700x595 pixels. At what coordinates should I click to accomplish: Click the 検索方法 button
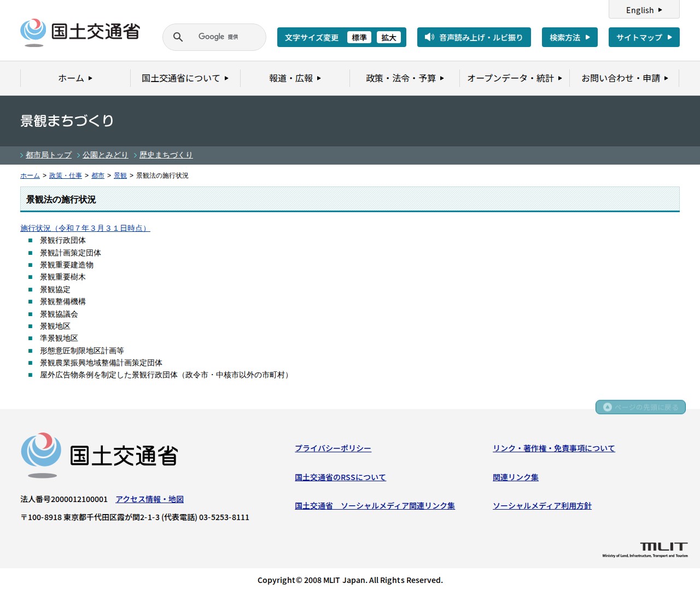click(x=569, y=37)
